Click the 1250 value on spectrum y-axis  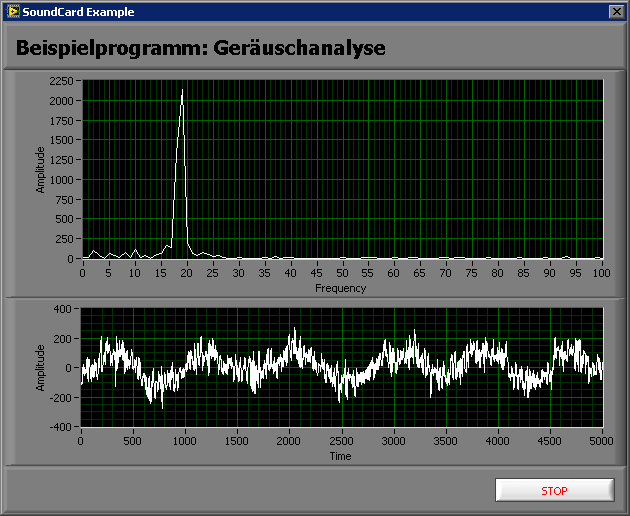[x=61, y=160]
